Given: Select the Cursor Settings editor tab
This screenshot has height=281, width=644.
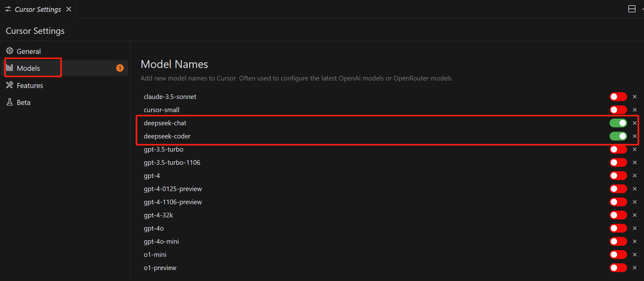Looking at the screenshot, I should (x=38, y=9).
